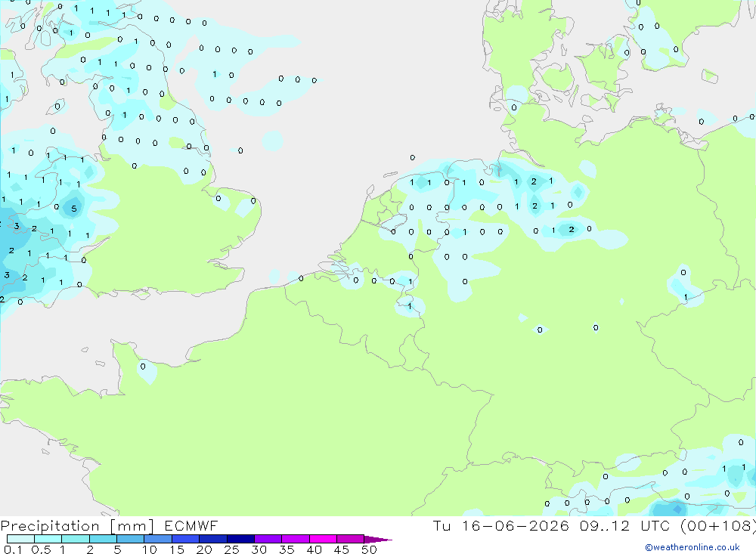
Task: Select the 2–5 mm legend color swatch
Action: (103, 539)
